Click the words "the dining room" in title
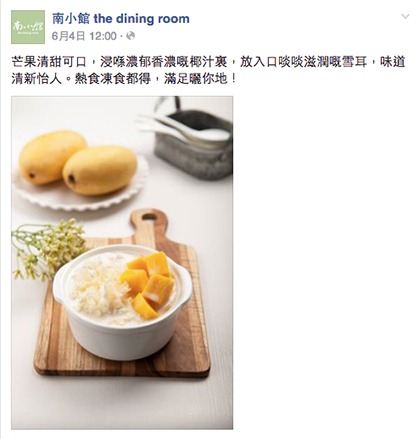The image size is (419, 439). tap(142, 19)
